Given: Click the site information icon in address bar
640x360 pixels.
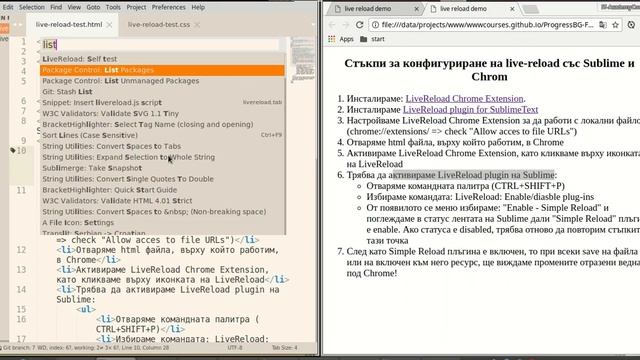Looking at the screenshot, I should click(x=375, y=25).
